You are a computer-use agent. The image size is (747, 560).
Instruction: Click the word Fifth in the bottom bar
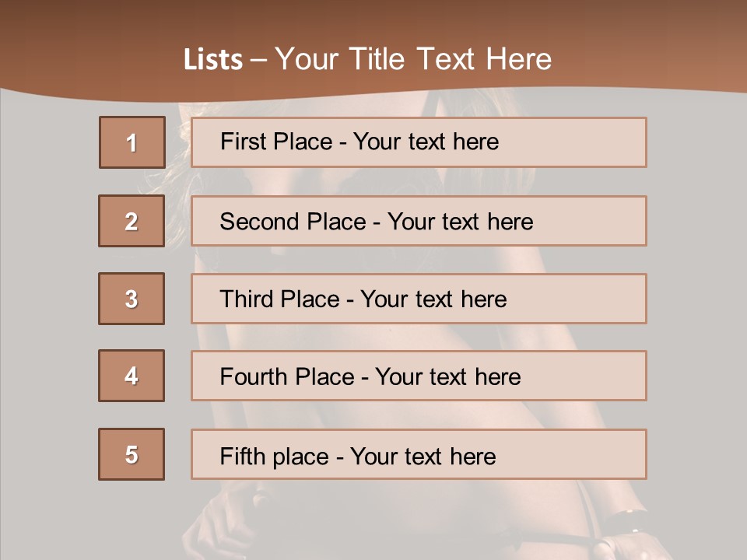coord(243,456)
